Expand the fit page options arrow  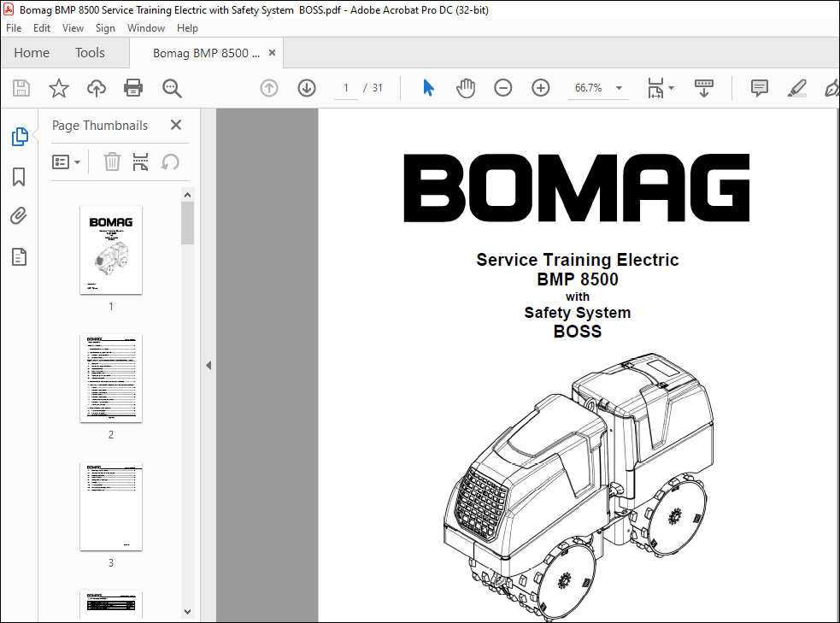coord(671,88)
